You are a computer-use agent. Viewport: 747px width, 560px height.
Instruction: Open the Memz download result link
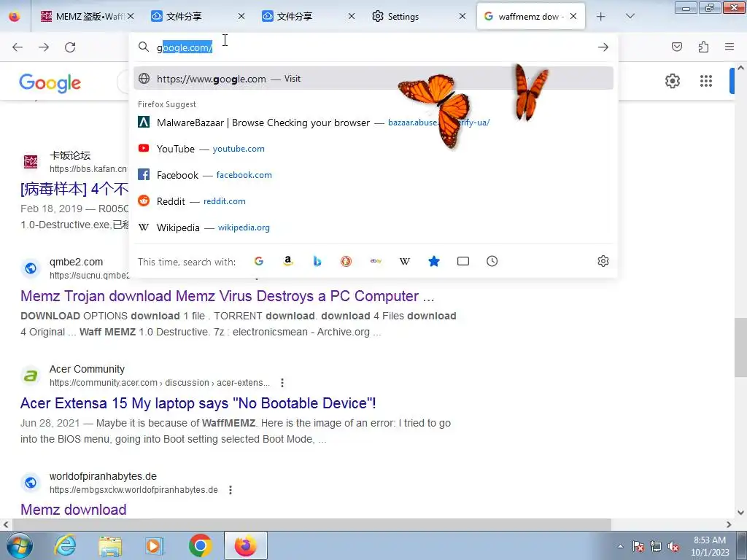pos(74,510)
